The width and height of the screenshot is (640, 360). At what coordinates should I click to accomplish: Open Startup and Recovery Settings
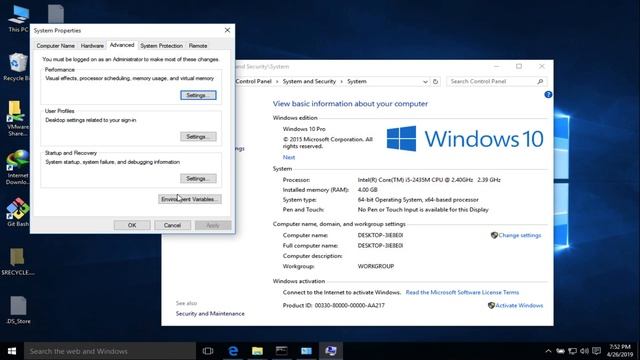(x=198, y=178)
